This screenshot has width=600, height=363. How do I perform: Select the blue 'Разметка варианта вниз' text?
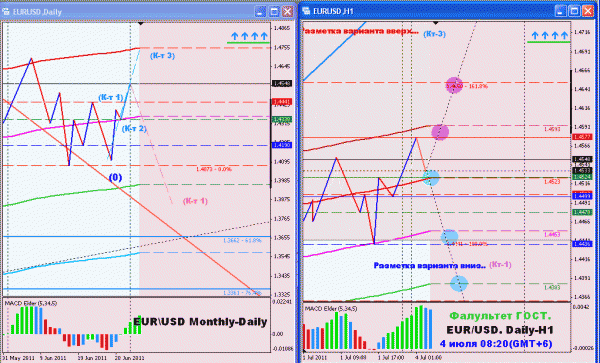pyautogui.click(x=430, y=265)
